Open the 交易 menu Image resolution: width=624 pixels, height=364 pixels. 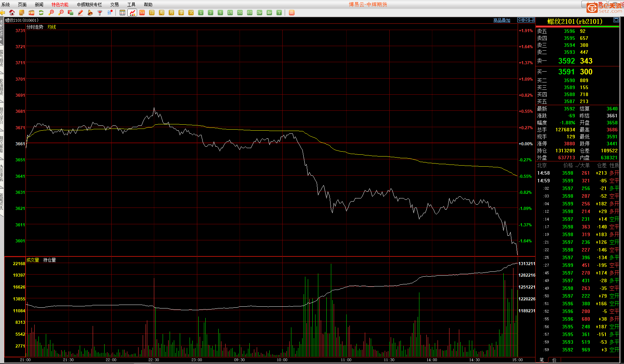[115, 5]
